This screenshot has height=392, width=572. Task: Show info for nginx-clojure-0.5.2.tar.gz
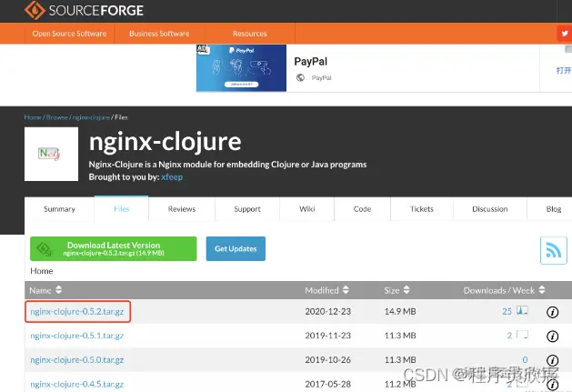(x=552, y=312)
